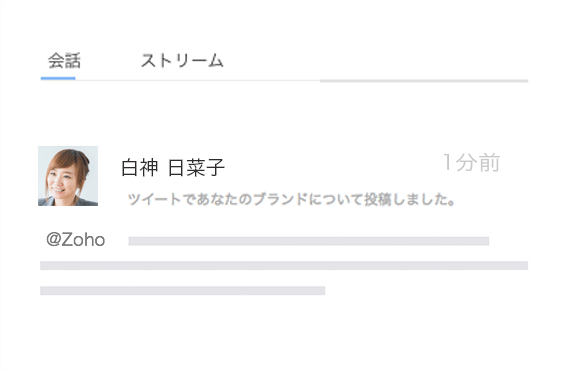Click the full-width middle placeholder text line
The width and height of the screenshot is (570, 371).
[x=284, y=266]
